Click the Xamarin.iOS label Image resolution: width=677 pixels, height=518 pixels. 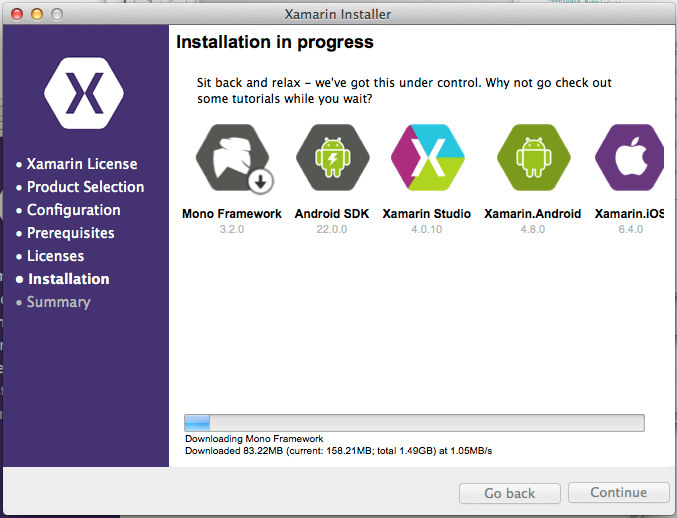(x=629, y=214)
